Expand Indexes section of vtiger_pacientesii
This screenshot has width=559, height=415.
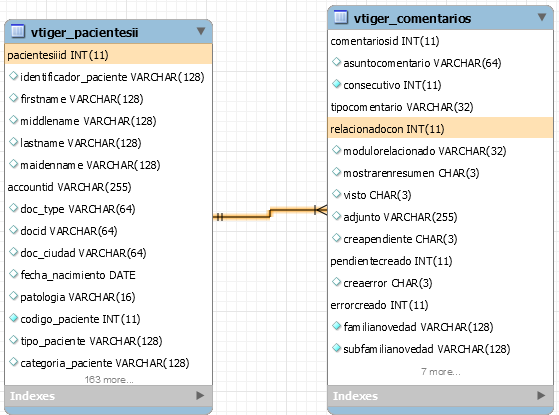[x=200, y=395]
